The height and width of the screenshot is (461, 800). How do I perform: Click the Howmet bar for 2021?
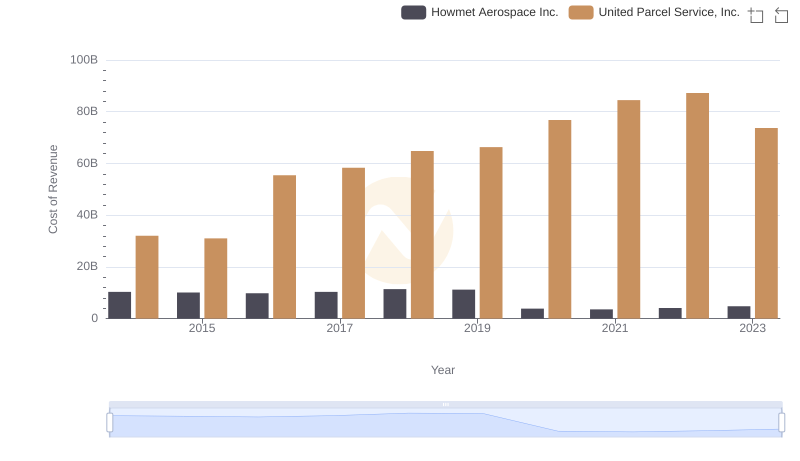tap(602, 314)
